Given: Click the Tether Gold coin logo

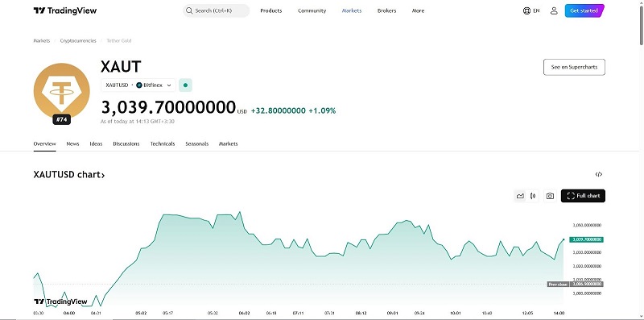Looking at the screenshot, I should point(62,90).
